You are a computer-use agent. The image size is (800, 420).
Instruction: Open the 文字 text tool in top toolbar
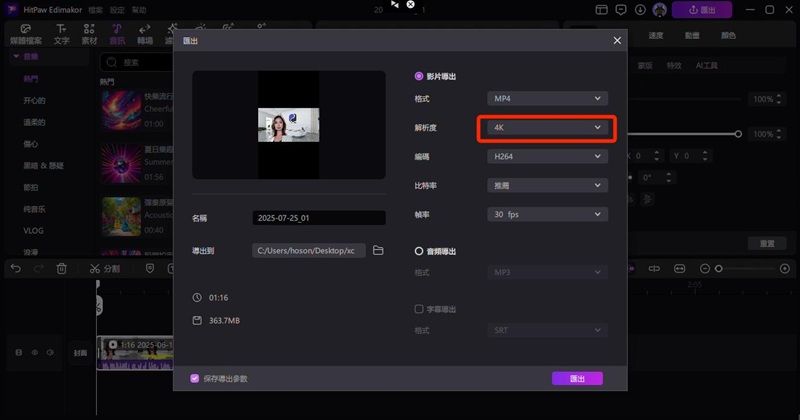point(62,34)
